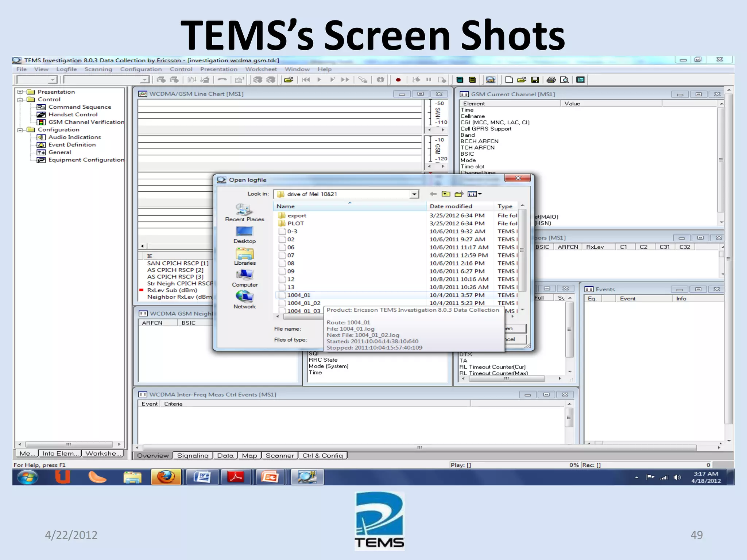The height and width of the screenshot is (560, 747).
Task: Open Adobe Reader from the taskbar
Action: click(236, 477)
